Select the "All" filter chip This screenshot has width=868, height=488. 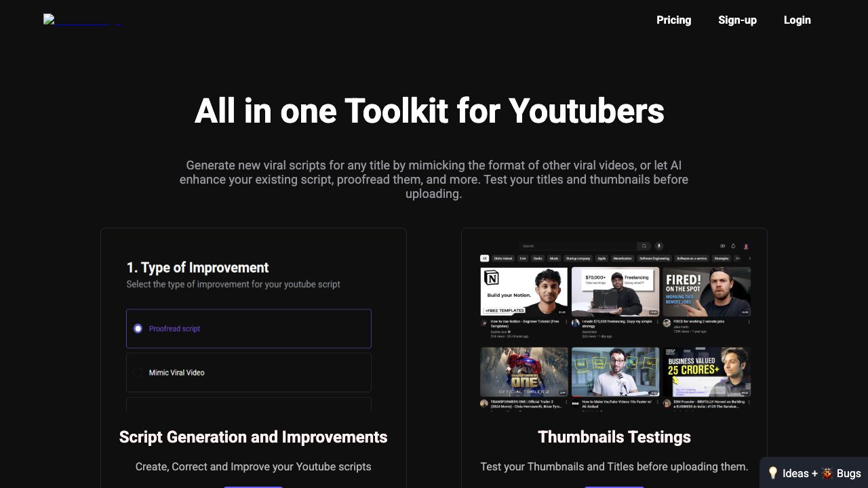point(484,258)
